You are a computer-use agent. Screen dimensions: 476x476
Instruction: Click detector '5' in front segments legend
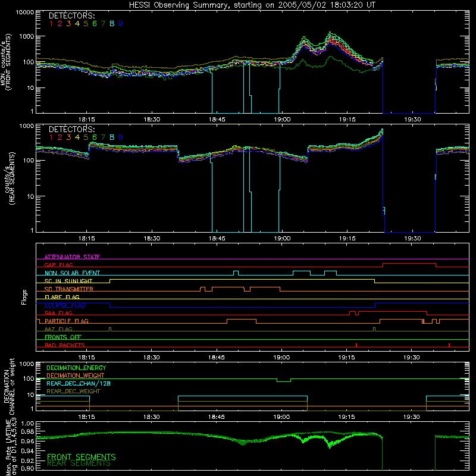[86, 24]
